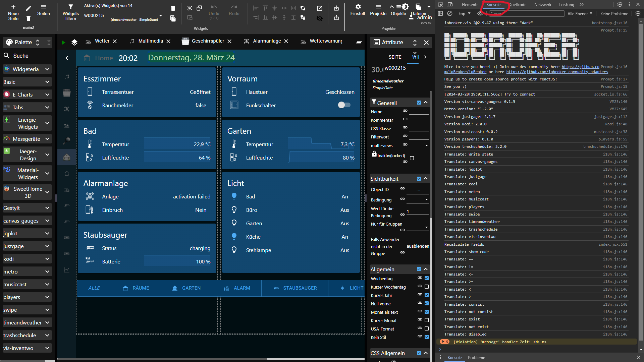Open the Einstell. gear settings

tap(358, 7)
